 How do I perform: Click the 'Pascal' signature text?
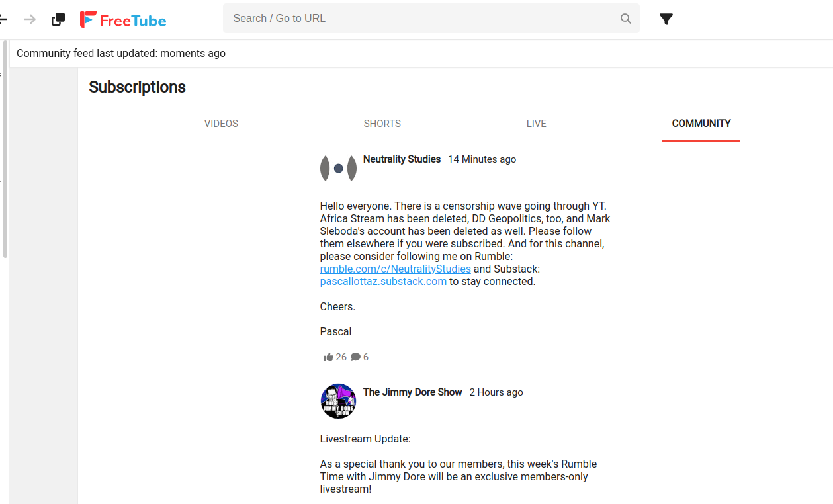click(335, 331)
